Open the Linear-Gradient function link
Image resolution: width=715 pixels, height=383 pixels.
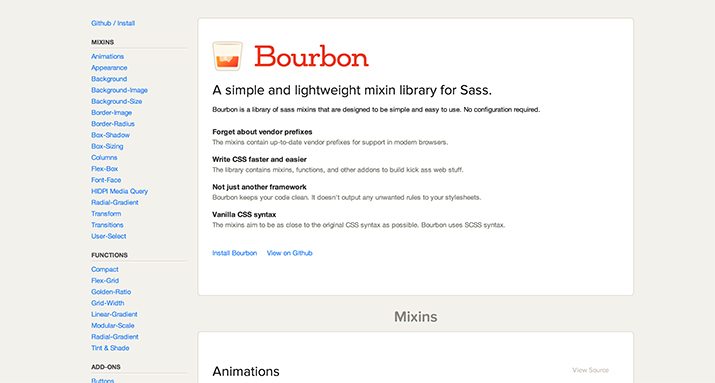(x=114, y=315)
